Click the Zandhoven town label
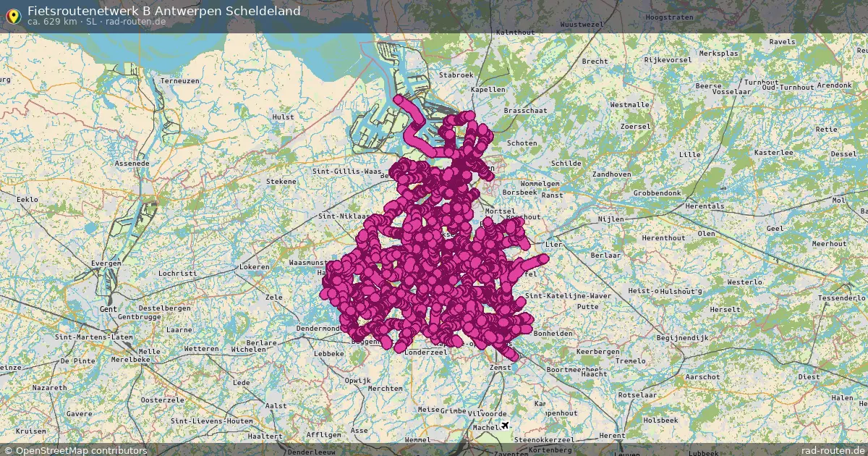This screenshot has height=456, width=868. pyautogui.click(x=611, y=174)
